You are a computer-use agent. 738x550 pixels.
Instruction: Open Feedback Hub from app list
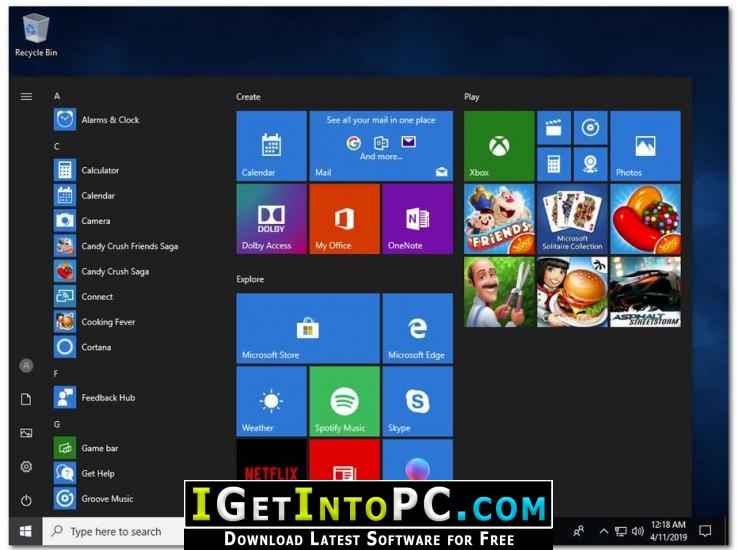coord(134,398)
